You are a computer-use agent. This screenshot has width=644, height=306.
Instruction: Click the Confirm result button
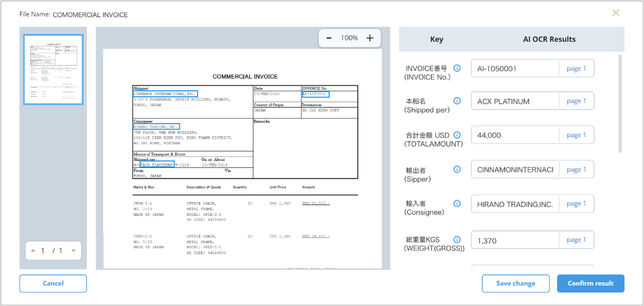591,283
